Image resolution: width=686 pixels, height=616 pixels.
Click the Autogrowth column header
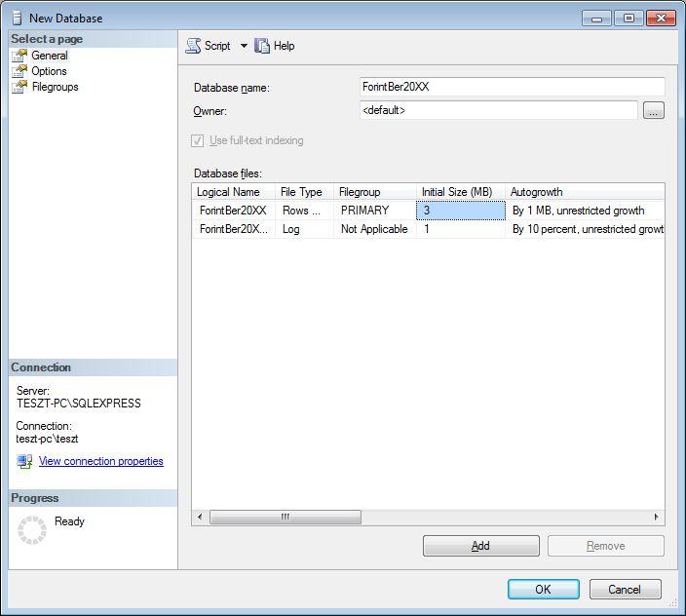585,192
